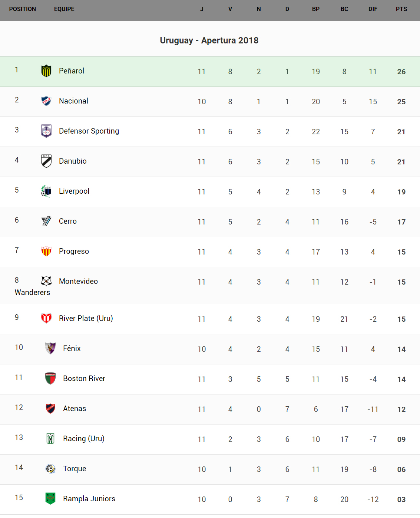Click the Peñarol club crest icon
Image resolution: width=420 pixels, height=518 pixels.
pos(46,71)
